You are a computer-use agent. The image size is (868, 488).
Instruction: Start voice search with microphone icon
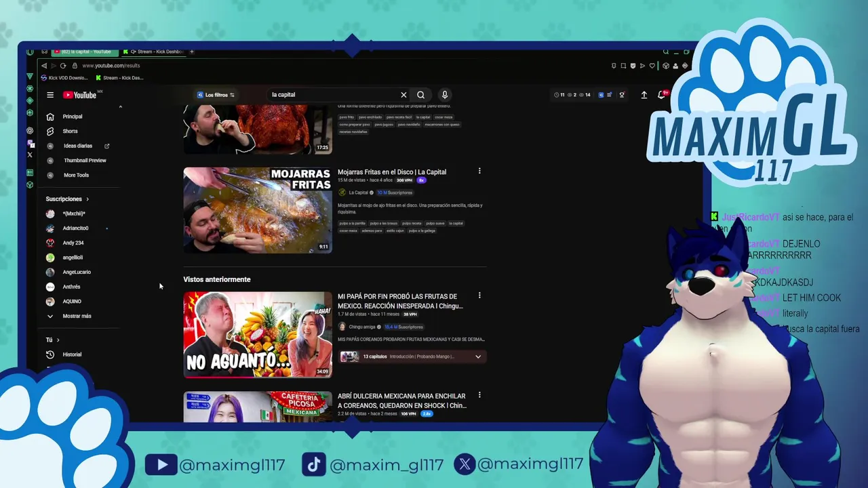[444, 95]
